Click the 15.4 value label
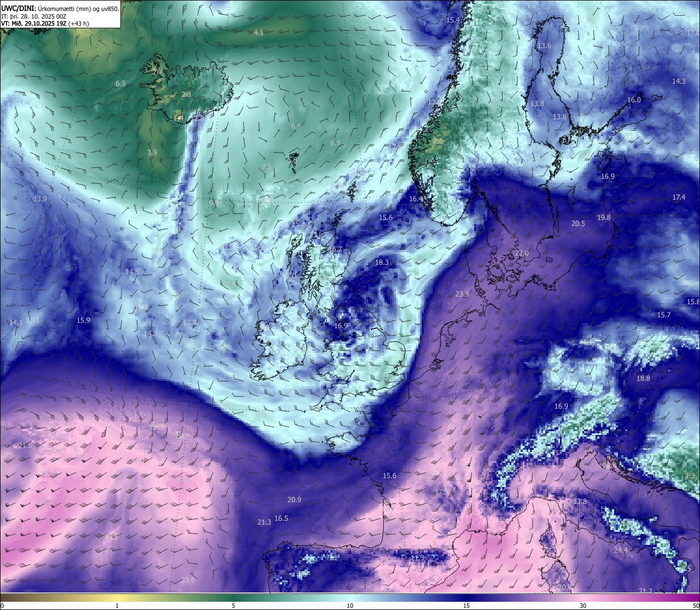The width and height of the screenshot is (700, 610). [x=453, y=20]
